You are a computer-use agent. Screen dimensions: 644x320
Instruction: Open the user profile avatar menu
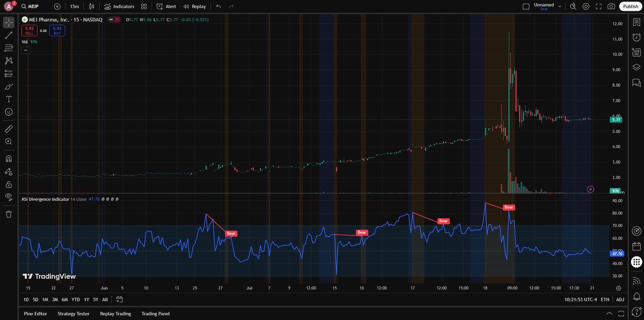(x=9, y=6)
